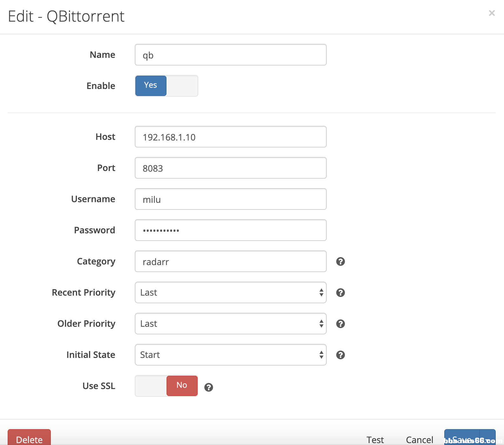Viewport: 504px width, 445px height.
Task: Select the "Initial State" label text
Action: 91,355
